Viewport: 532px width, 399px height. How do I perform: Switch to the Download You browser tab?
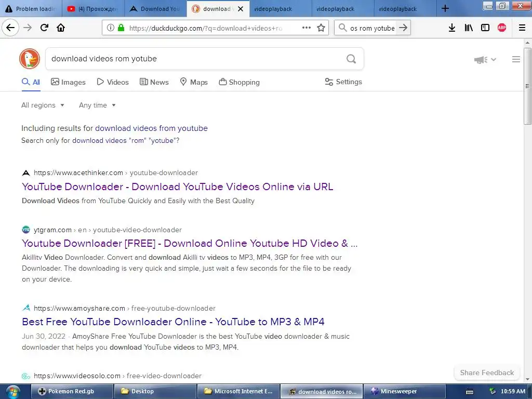click(155, 9)
